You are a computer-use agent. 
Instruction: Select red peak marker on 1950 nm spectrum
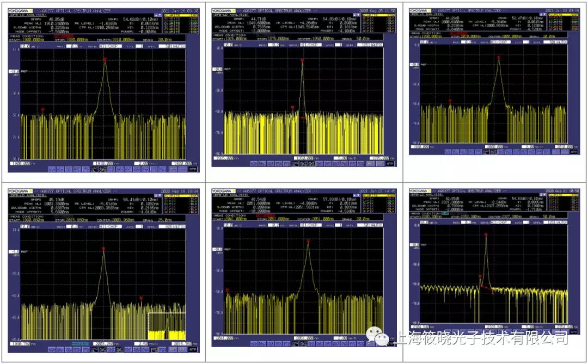pyautogui.click(x=302, y=60)
